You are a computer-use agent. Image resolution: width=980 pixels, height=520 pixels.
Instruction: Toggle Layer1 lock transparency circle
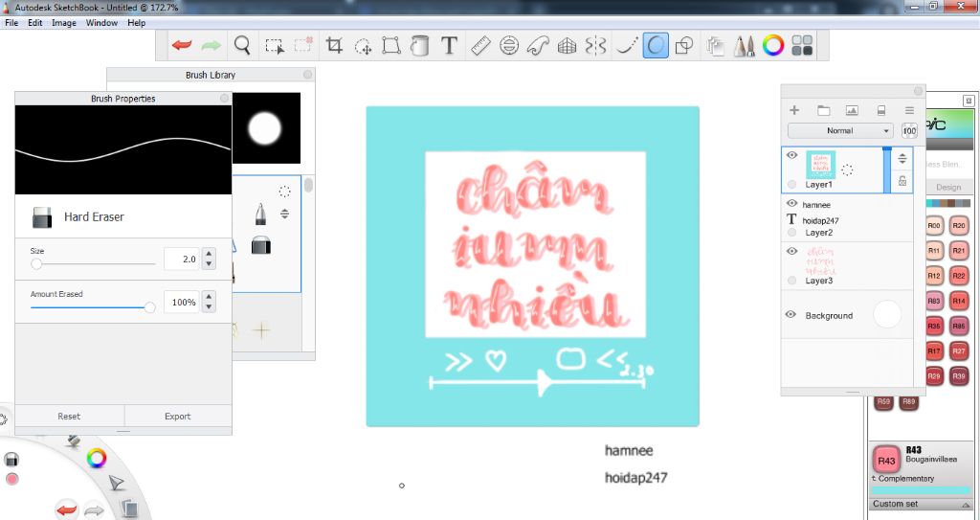[x=791, y=184]
